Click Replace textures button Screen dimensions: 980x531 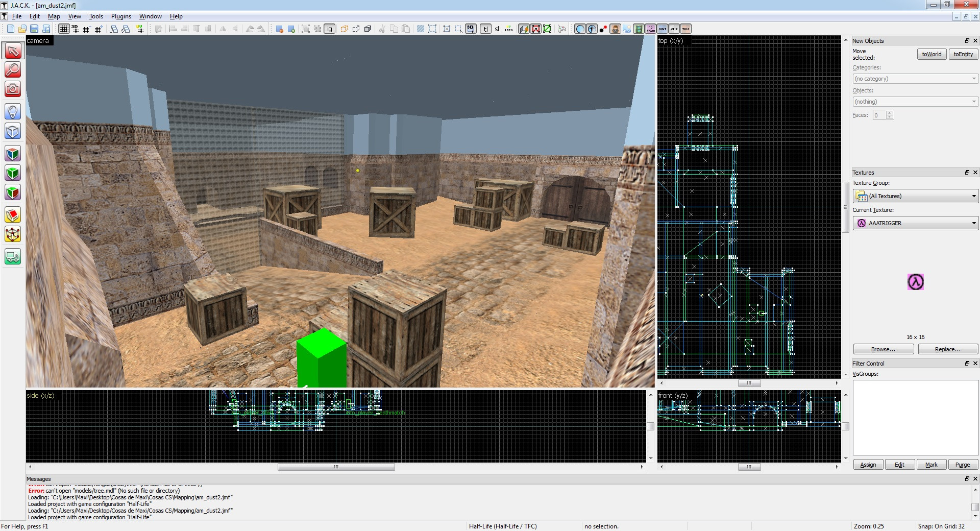click(x=948, y=349)
